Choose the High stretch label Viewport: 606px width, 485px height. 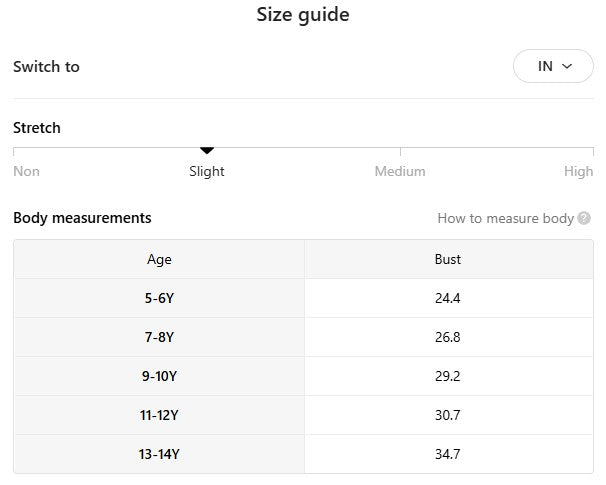[578, 171]
